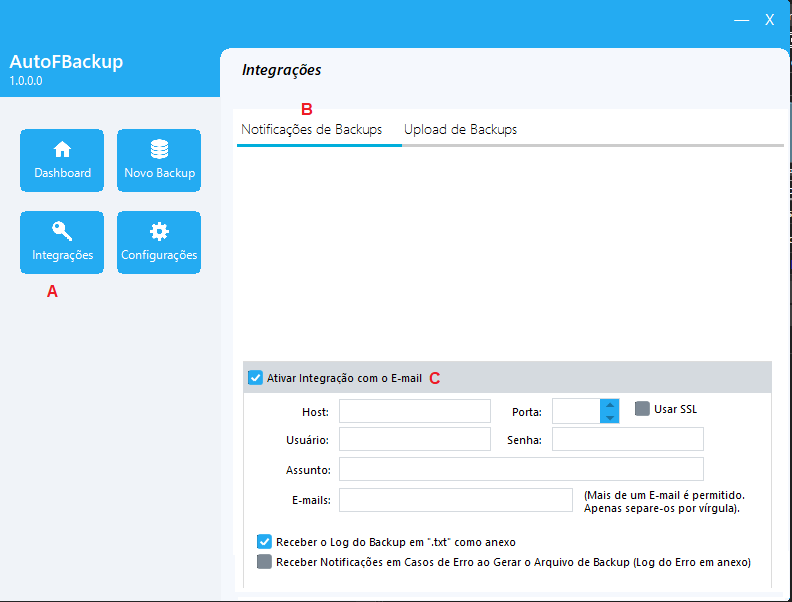This screenshot has width=792, height=602.
Task: Open the Integrações key tile
Action: (x=62, y=242)
